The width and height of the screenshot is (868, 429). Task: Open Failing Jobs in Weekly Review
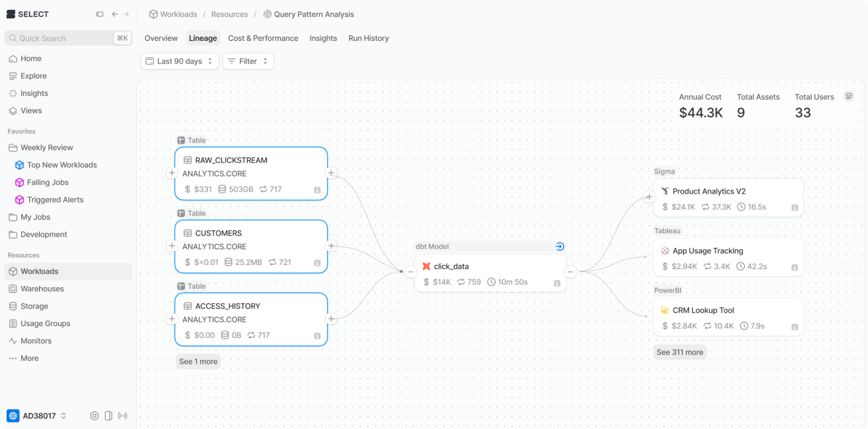tap(48, 182)
